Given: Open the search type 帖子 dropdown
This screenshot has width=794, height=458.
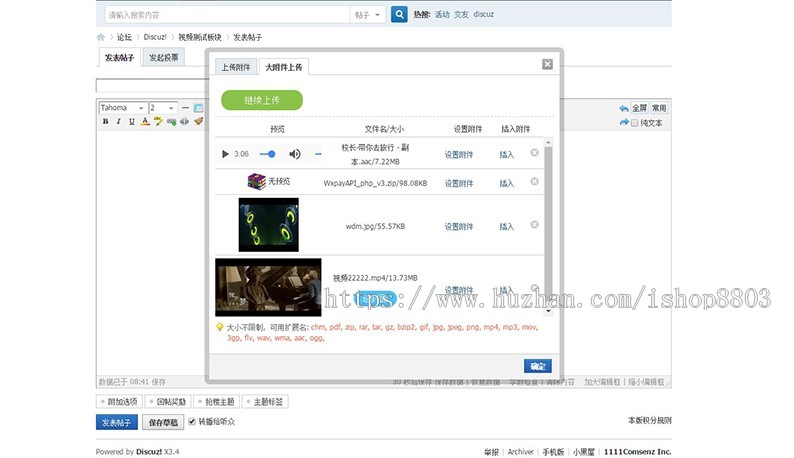Looking at the screenshot, I should point(368,15).
